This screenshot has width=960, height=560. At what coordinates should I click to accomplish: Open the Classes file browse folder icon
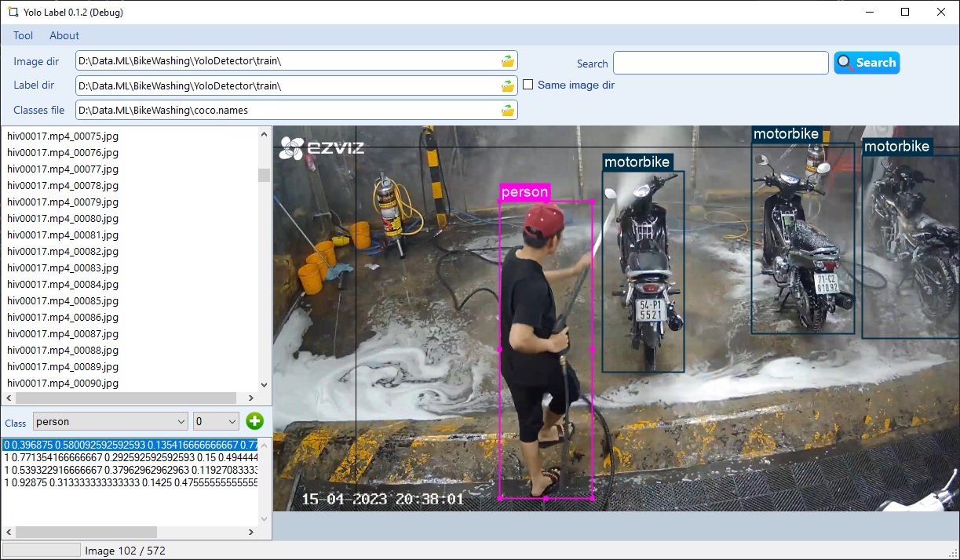pyautogui.click(x=508, y=111)
